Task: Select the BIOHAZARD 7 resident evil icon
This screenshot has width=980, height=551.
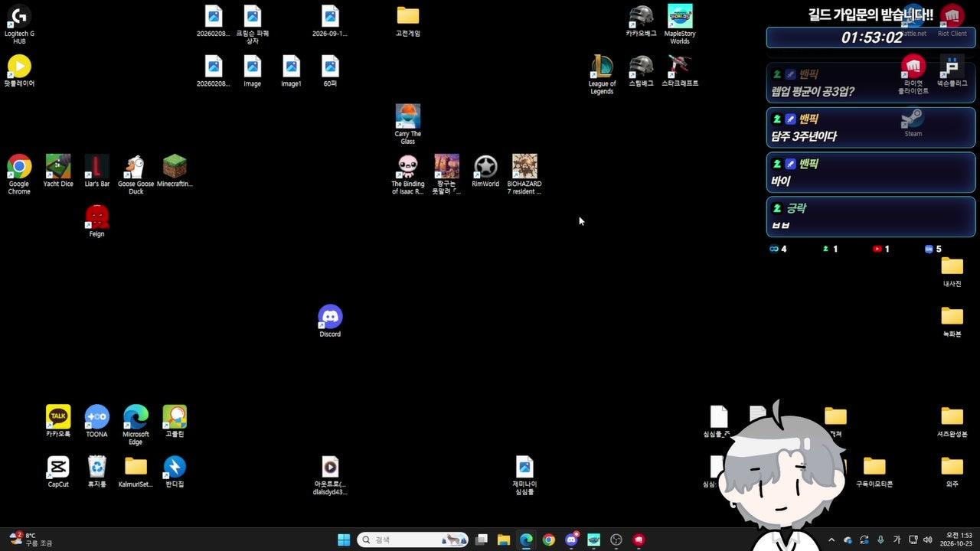Action: (x=524, y=174)
